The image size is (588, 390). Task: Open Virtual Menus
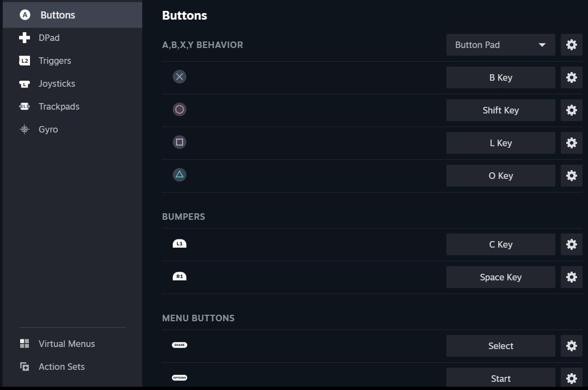(66, 344)
